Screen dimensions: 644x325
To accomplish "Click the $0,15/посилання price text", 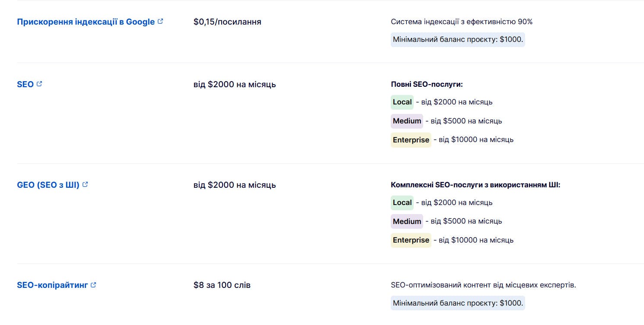I will pos(227,22).
